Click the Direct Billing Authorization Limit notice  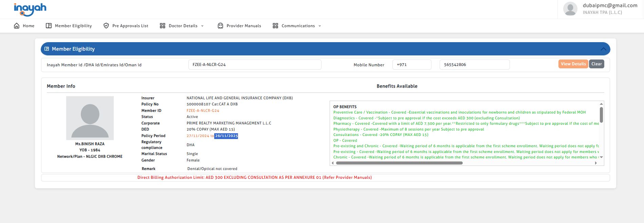[x=255, y=177]
